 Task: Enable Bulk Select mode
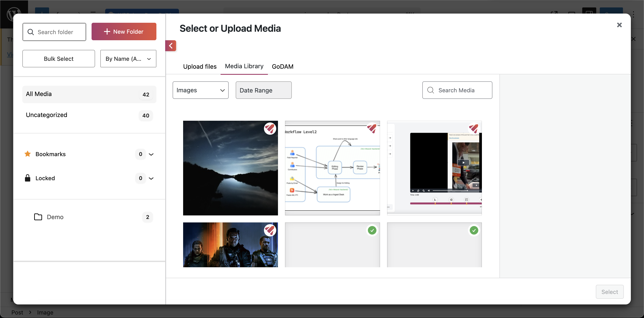tap(58, 59)
